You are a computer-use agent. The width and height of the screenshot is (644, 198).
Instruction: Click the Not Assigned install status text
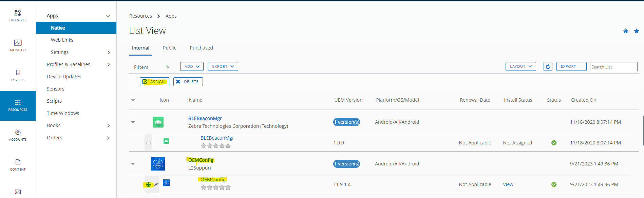517,143
